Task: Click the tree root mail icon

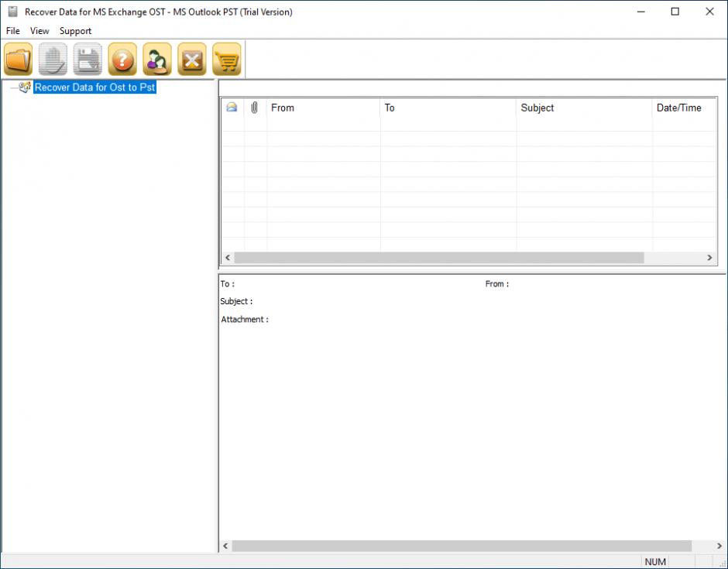Action: [25, 87]
